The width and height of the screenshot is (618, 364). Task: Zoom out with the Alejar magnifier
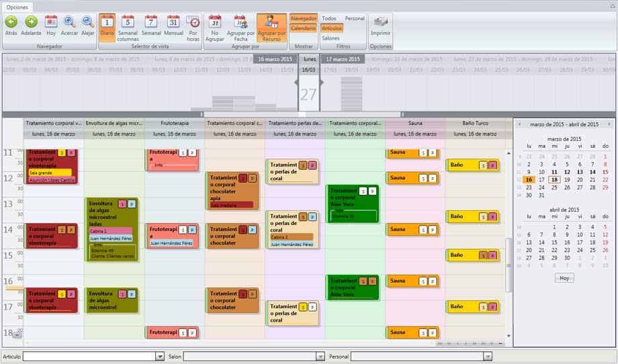click(x=87, y=22)
